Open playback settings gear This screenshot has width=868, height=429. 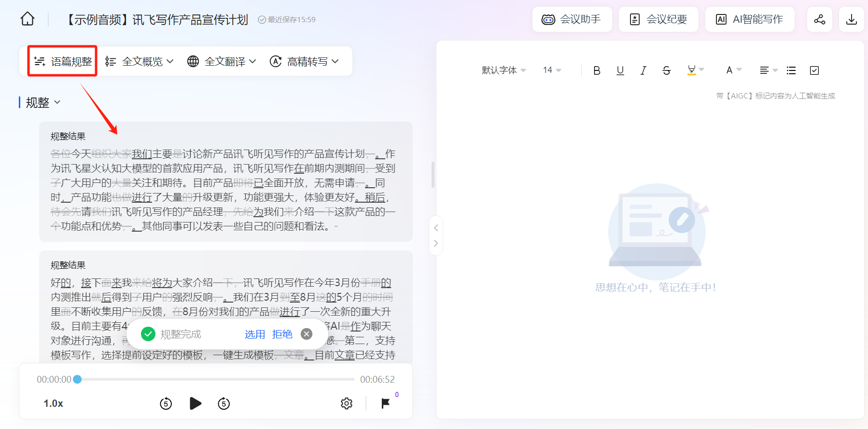(x=347, y=403)
